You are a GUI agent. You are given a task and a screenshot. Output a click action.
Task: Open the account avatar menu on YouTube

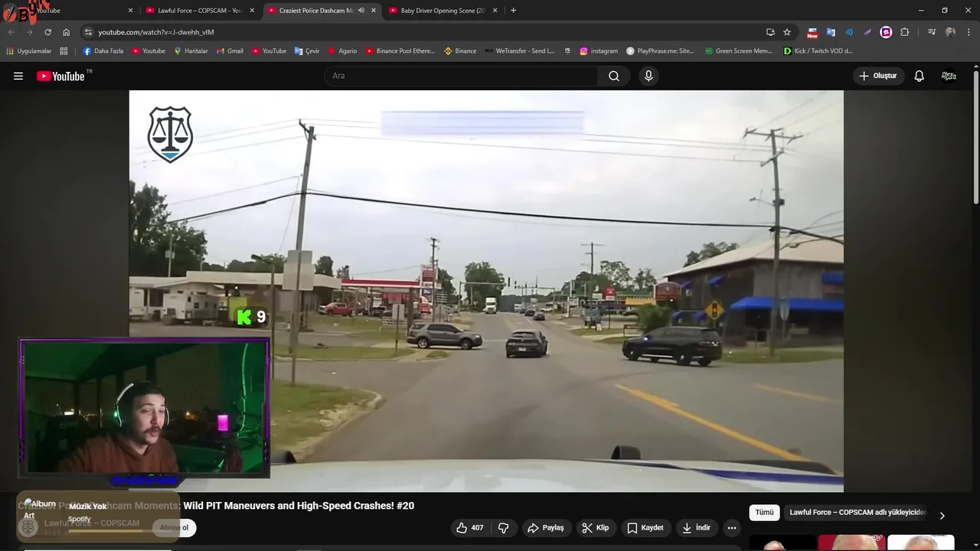pyautogui.click(x=949, y=76)
